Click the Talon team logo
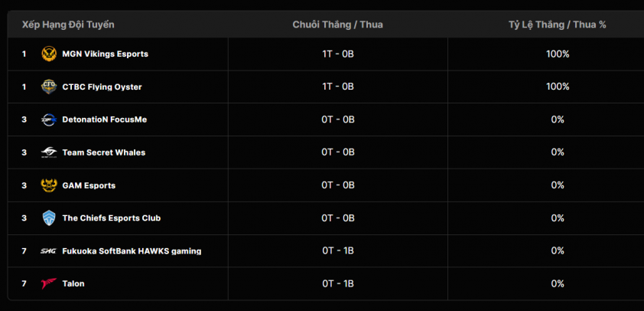 point(49,283)
